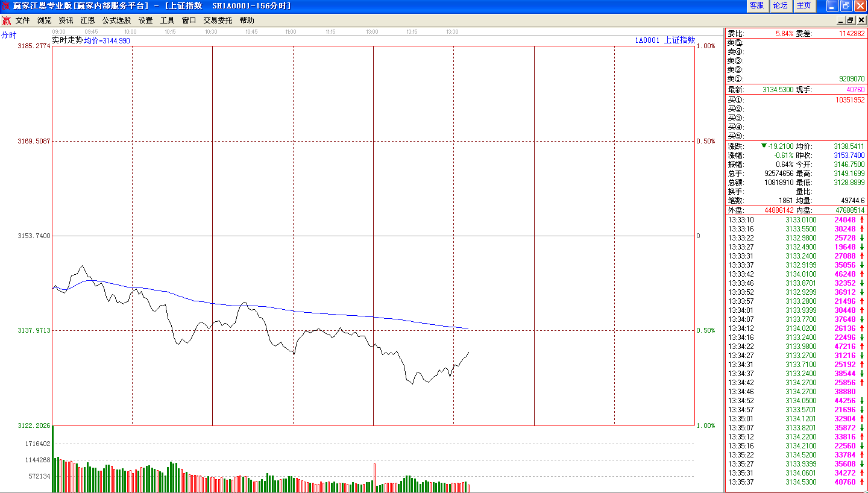This screenshot has width=868, height=493.
Task: Click the red 赢 app icon in menu bar
Action: click(7, 20)
